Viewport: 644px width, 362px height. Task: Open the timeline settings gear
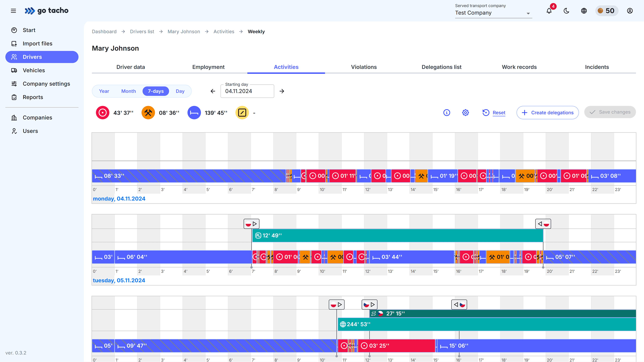pyautogui.click(x=465, y=113)
